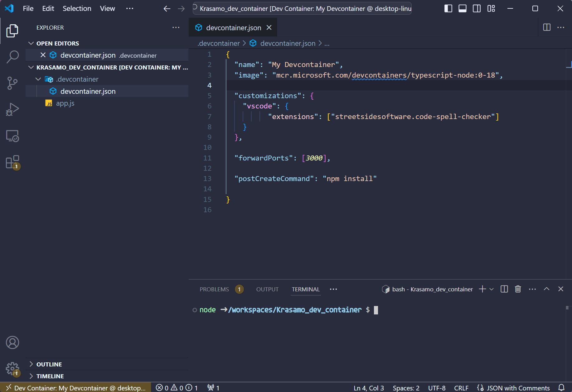This screenshot has width=572, height=392.
Task: Open the Selection menu
Action: coord(77,8)
